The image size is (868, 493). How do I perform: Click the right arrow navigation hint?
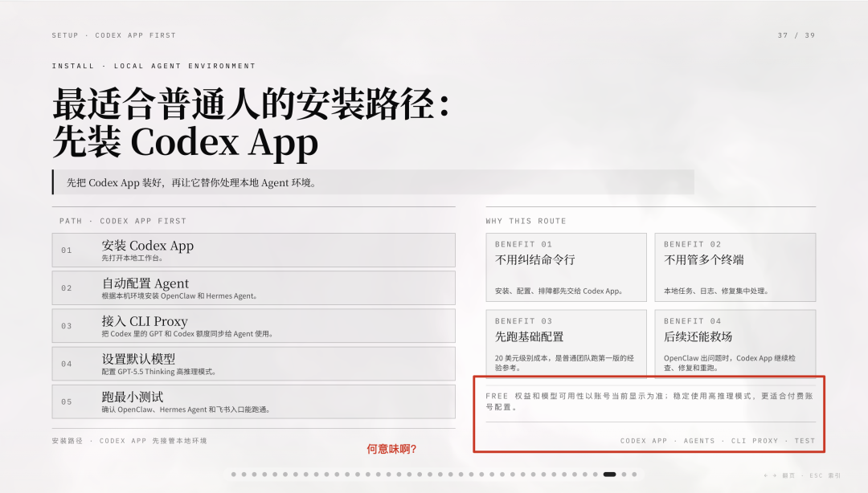point(775,475)
